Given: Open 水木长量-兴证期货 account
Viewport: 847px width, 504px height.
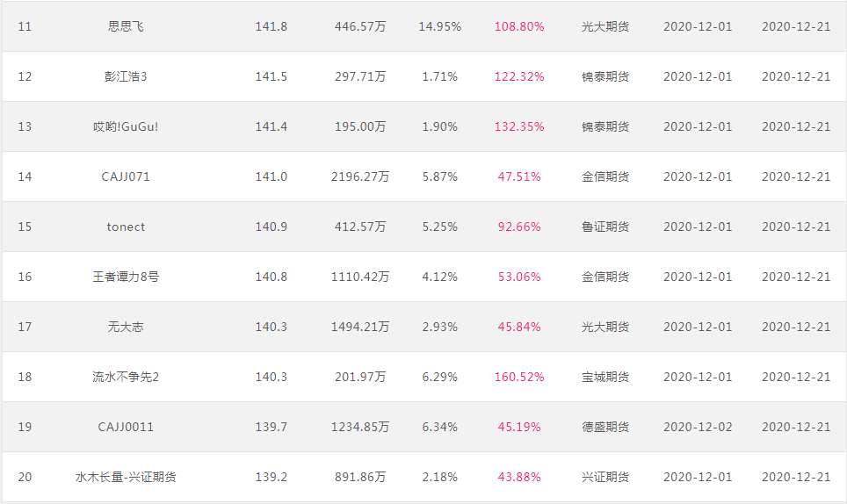Looking at the screenshot, I should 126,477.
